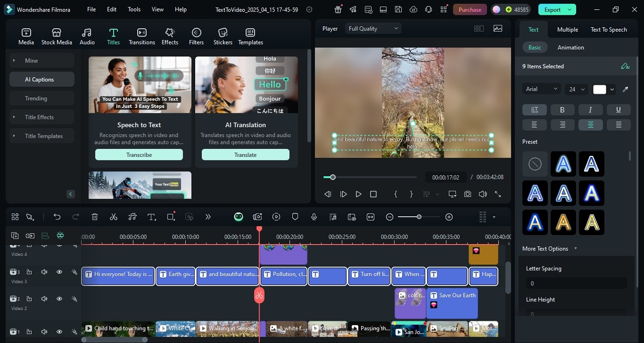Click the gift icon in title bar

338,9
